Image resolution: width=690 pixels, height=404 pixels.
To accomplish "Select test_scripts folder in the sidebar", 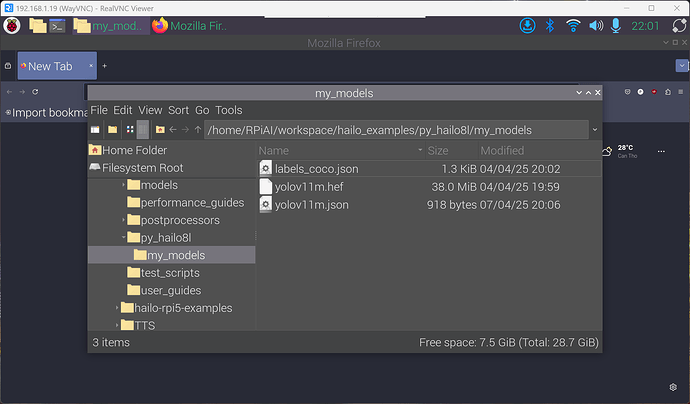I will click(163, 272).
